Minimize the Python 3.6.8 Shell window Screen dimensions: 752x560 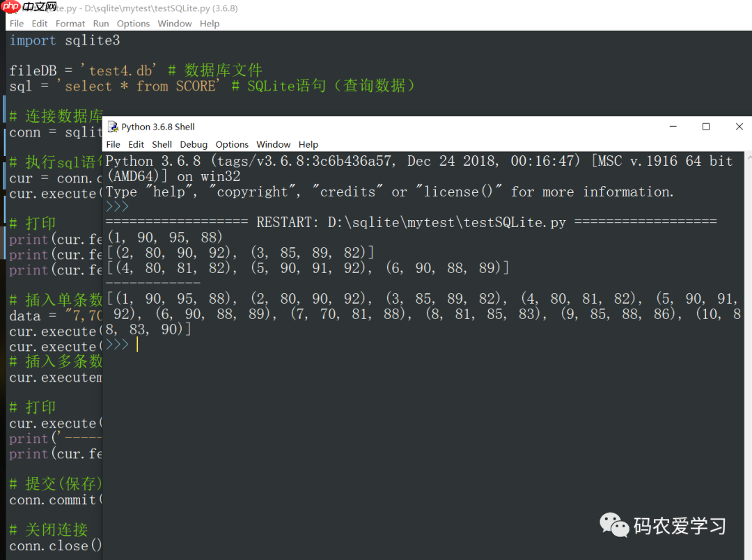[x=673, y=127]
